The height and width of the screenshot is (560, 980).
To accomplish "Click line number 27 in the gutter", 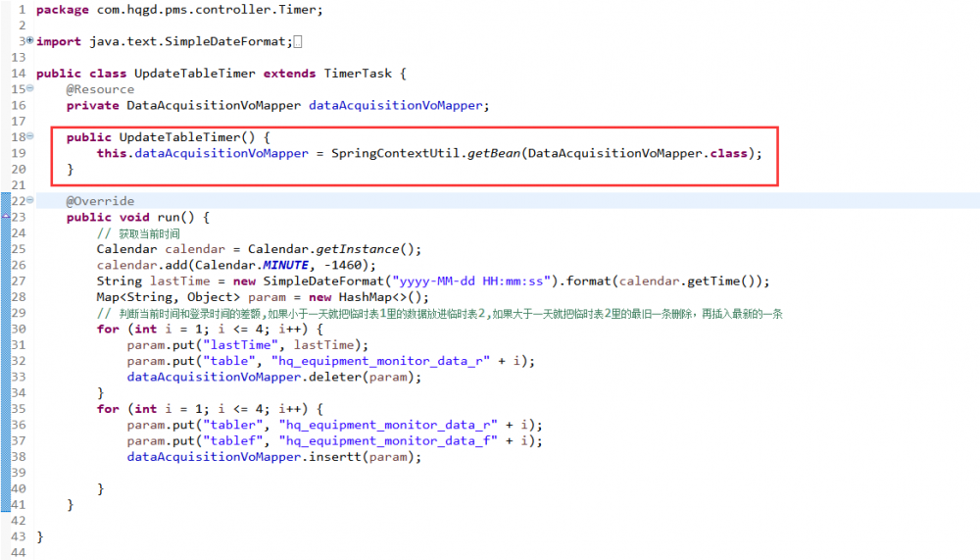I will [x=19, y=280].
